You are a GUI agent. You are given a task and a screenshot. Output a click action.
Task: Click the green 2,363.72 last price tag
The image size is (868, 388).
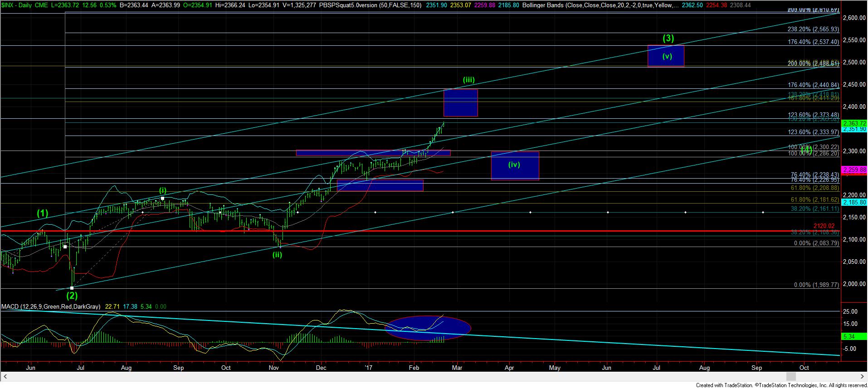(853, 123)
